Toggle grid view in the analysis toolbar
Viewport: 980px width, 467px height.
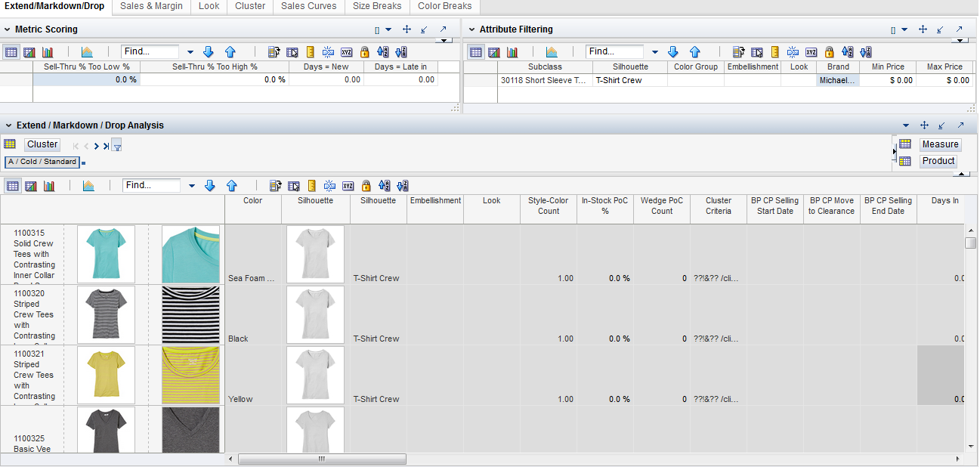click(12, 186)
